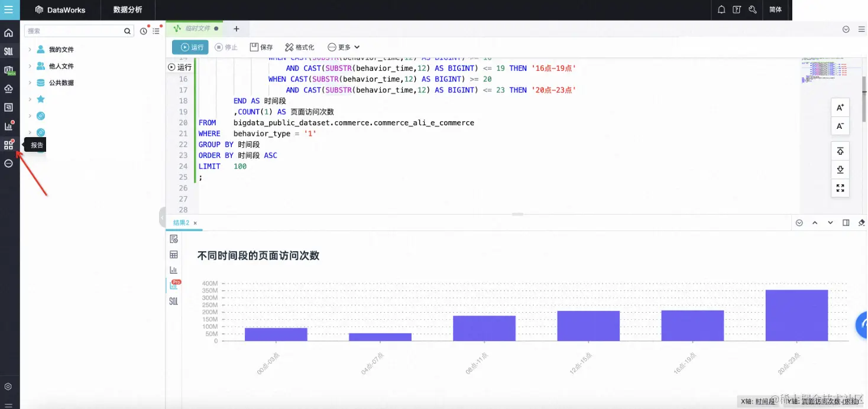Run statement via inline 运行 gutter button
The image size is (868, 409).
[180, 67]
